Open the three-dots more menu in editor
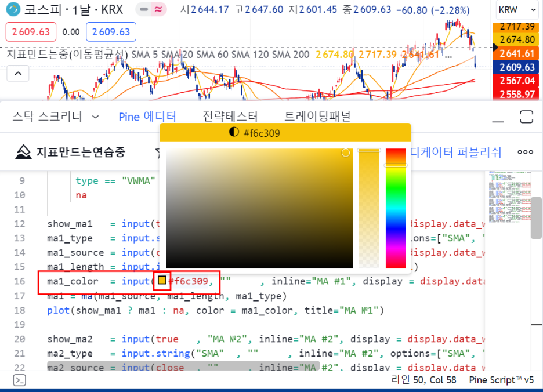543x392 pixels. 526,152
